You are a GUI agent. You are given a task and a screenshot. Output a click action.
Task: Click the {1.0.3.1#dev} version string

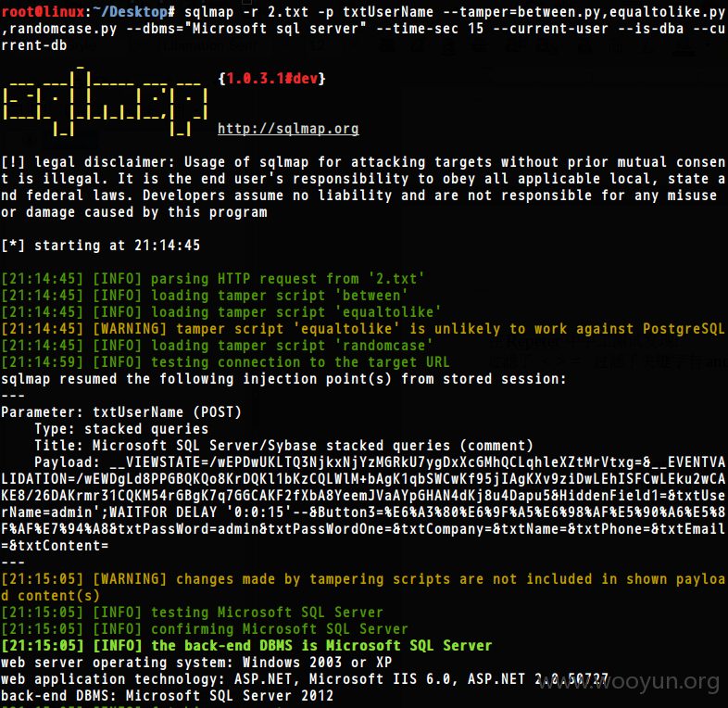click(271, 79)
